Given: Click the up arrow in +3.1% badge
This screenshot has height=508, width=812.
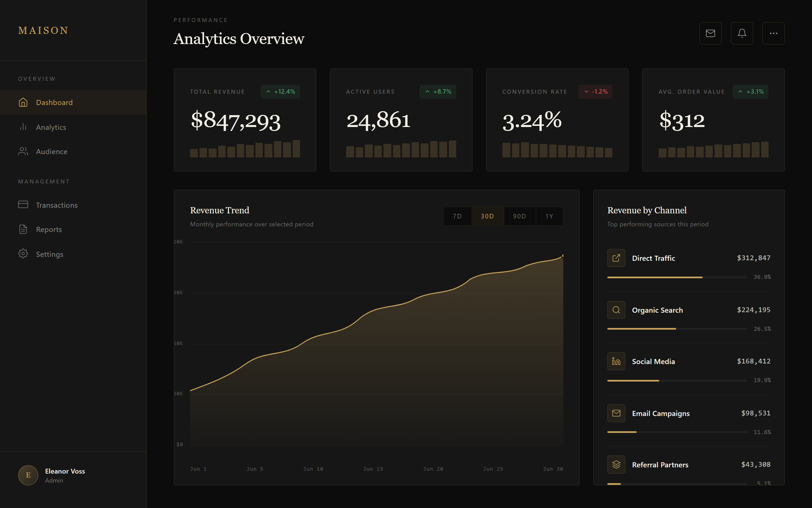Looking at the screenshot, I should click(x=740, y=91).
